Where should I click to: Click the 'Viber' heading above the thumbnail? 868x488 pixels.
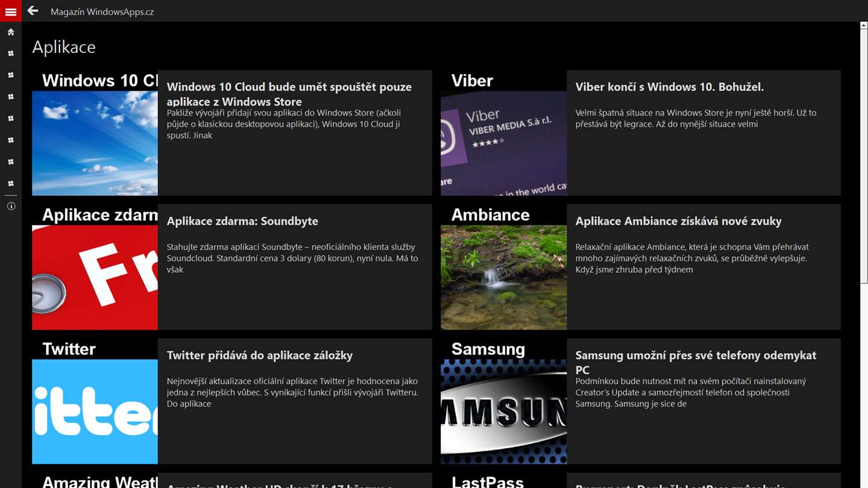pos(472,81)
